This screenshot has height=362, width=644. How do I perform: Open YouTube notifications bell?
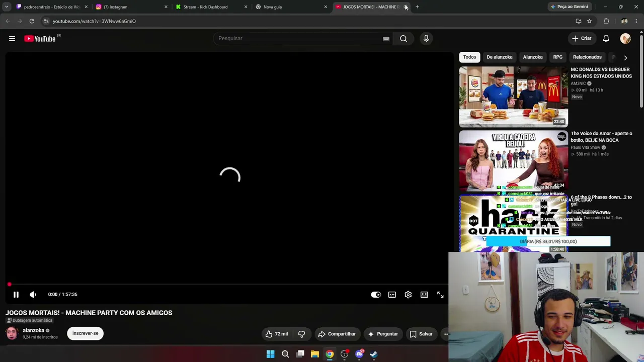click(606, 39)
